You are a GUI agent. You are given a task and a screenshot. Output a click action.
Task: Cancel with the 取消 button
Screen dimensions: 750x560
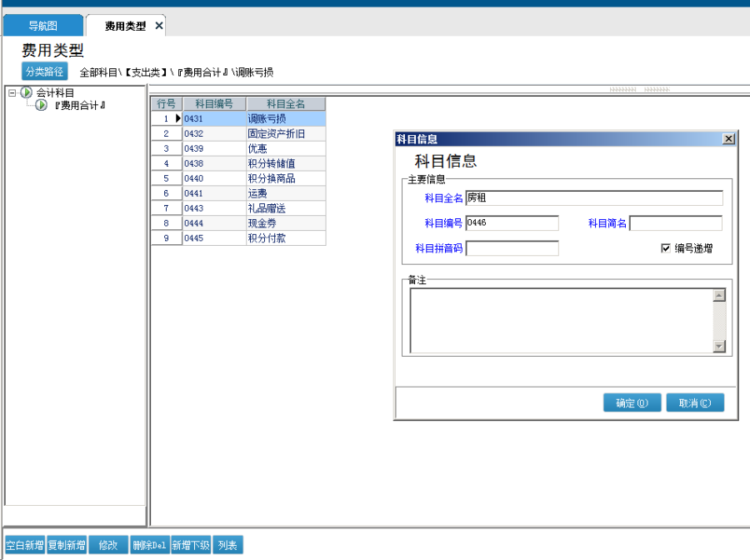[695, 402]
